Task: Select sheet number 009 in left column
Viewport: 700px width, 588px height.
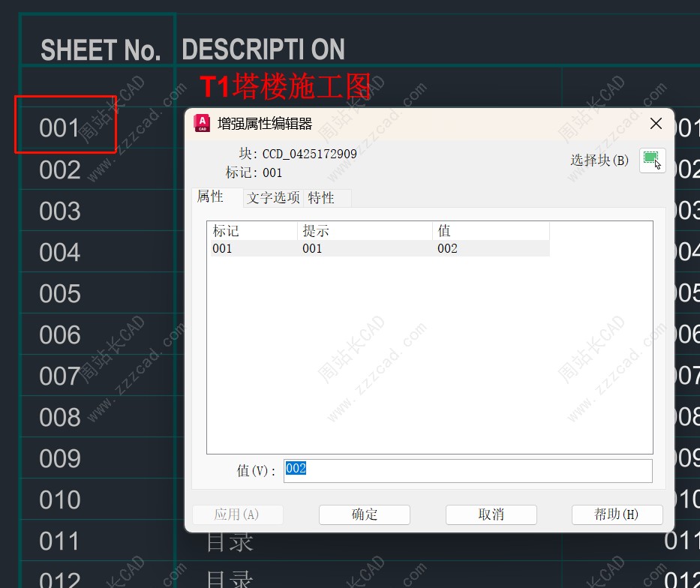Action: pyautogui.click(x=60, y=459)
